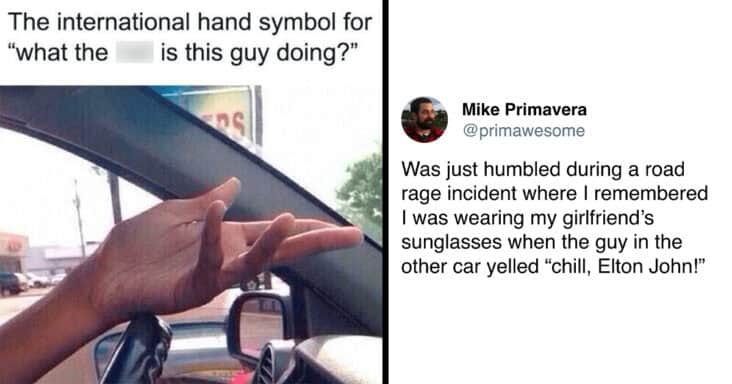Click the colorful roadside sign in the photo
Screen dimensions: 732x384
pos(219,113)
